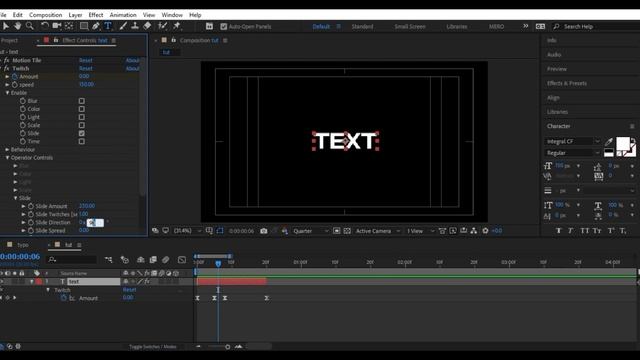Select the Pen tool
640x360 pixels.
[96, 26]
